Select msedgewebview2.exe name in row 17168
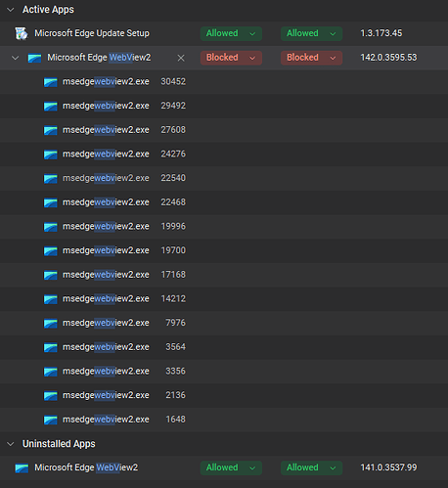This screenshot has height=488, width=448. (x=106, y=275)
